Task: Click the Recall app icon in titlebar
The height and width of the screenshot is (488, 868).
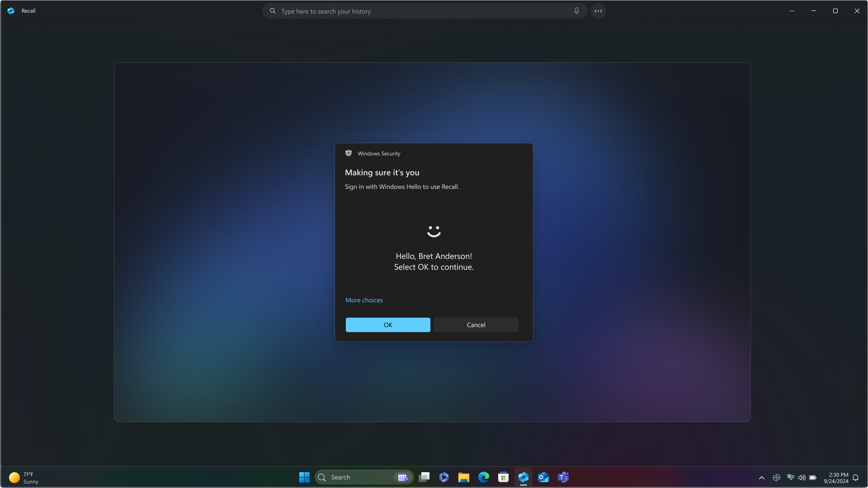Action: (11, 11)
